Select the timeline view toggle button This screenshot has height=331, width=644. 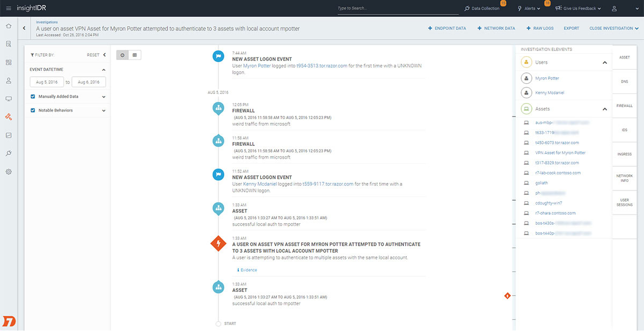122,55
